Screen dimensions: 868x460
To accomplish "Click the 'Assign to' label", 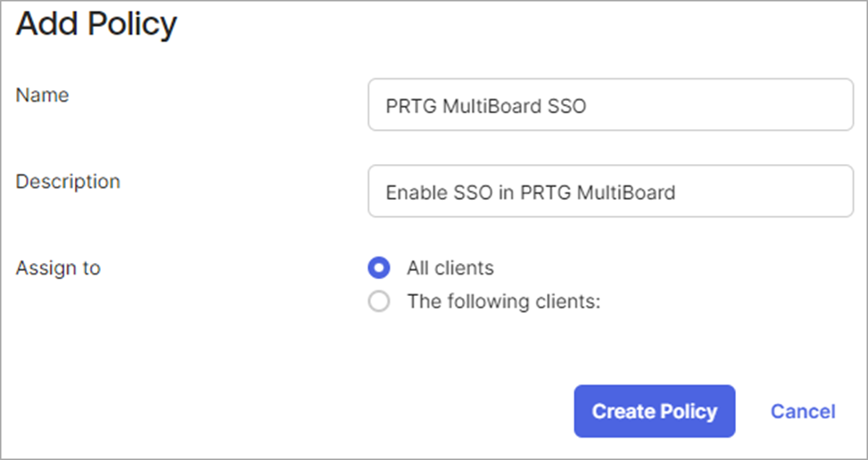I will [x=58, y=268].
